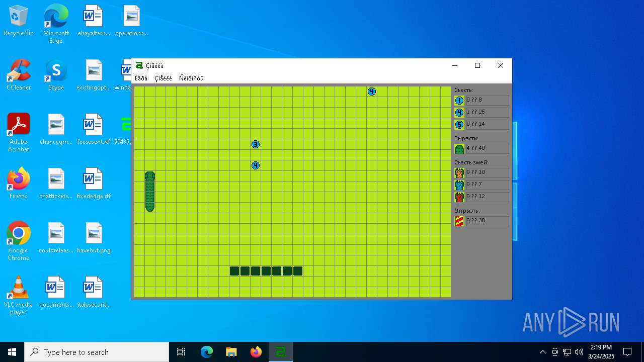Screen dimensions: 644x362
Task: Select the couldreleas... image file on desktop
Action: [x=56, y=238]
